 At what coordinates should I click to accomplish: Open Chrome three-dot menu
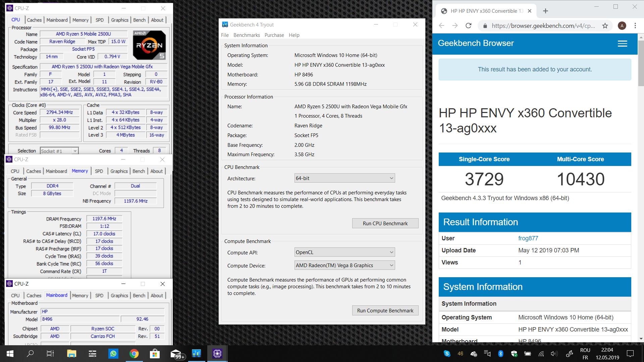click(635, 26)
